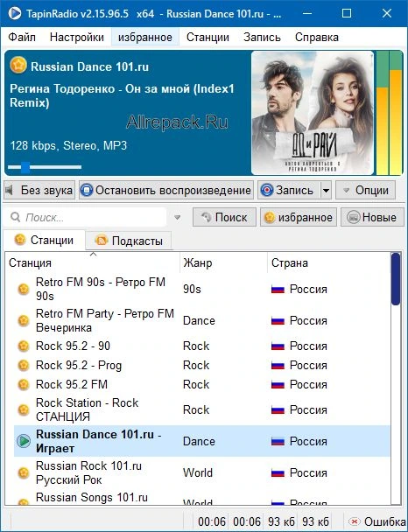
Task: Sort list by Станция column header
Action: click(92, 263)
